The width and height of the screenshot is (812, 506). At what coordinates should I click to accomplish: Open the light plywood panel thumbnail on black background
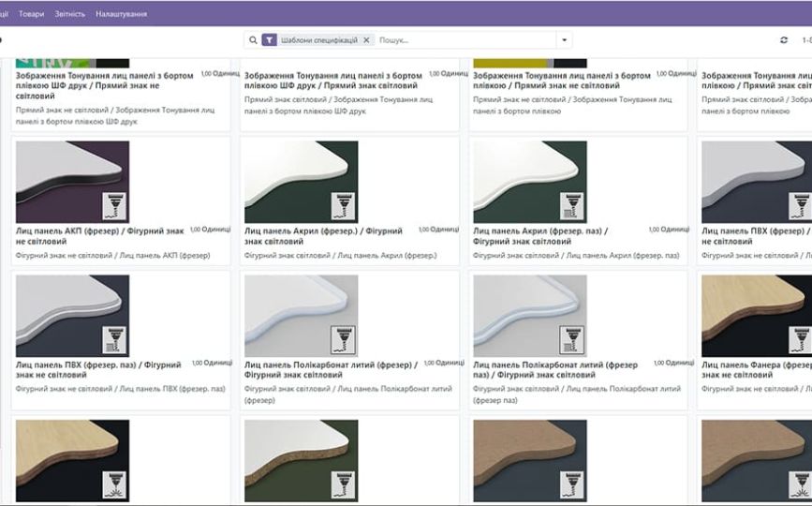click(72, 460)
